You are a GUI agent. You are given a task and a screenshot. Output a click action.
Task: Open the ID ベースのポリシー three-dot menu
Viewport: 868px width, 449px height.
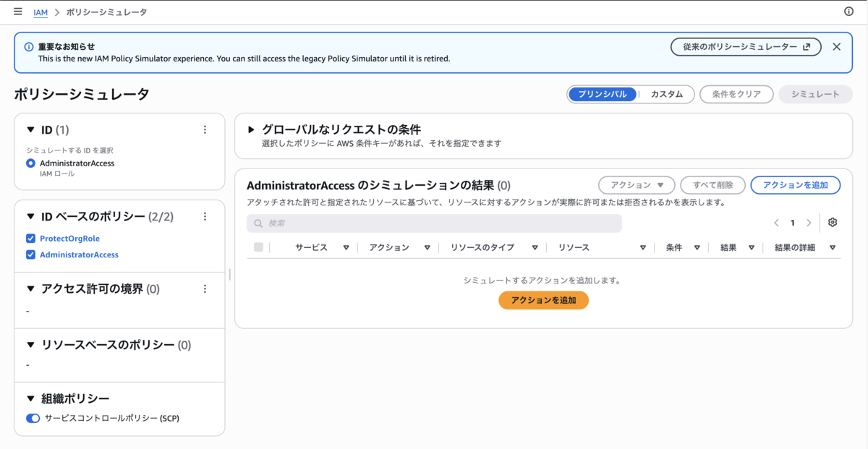(205, 216)
